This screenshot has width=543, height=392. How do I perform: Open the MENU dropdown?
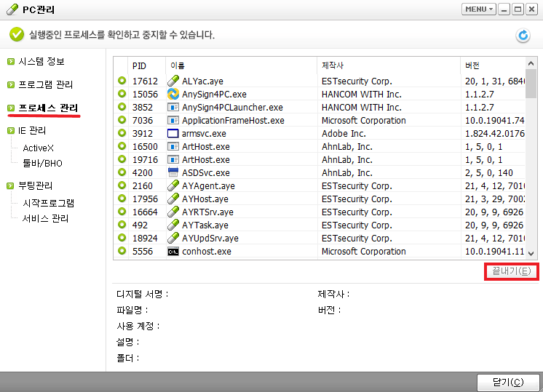coord(479,9)
